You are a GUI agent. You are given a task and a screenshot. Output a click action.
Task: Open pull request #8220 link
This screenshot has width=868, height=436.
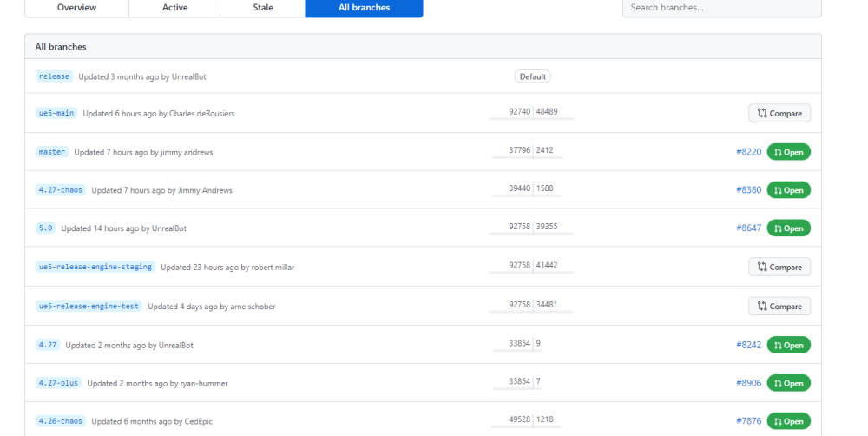pyautogui.click(x=748, y=152)
